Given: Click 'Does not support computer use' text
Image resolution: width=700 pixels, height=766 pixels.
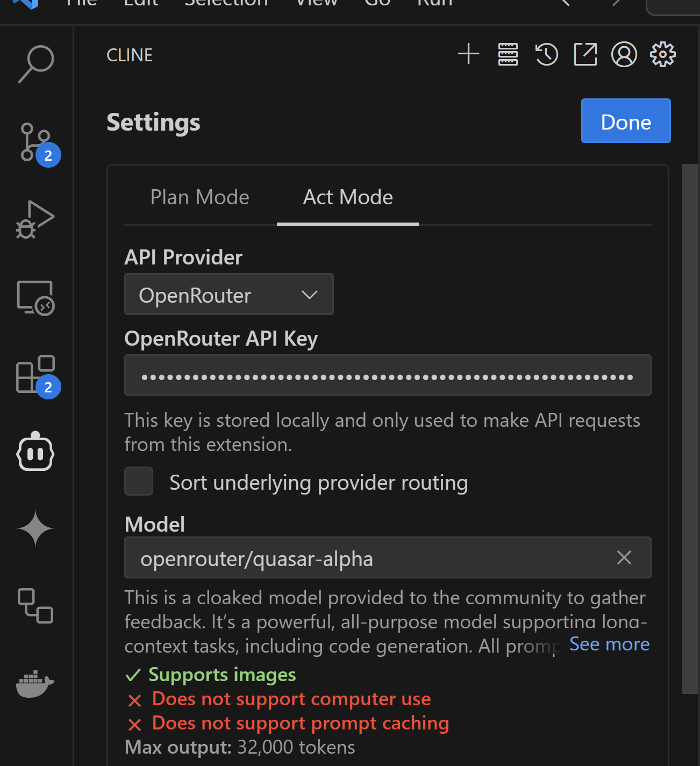Looking at the screenshot, I should [x=291, y=699].
